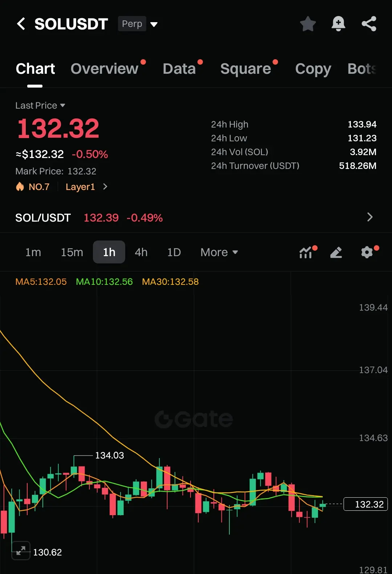Open the Copy tab
Screen dimensions: 392x574
coord(313,69)
